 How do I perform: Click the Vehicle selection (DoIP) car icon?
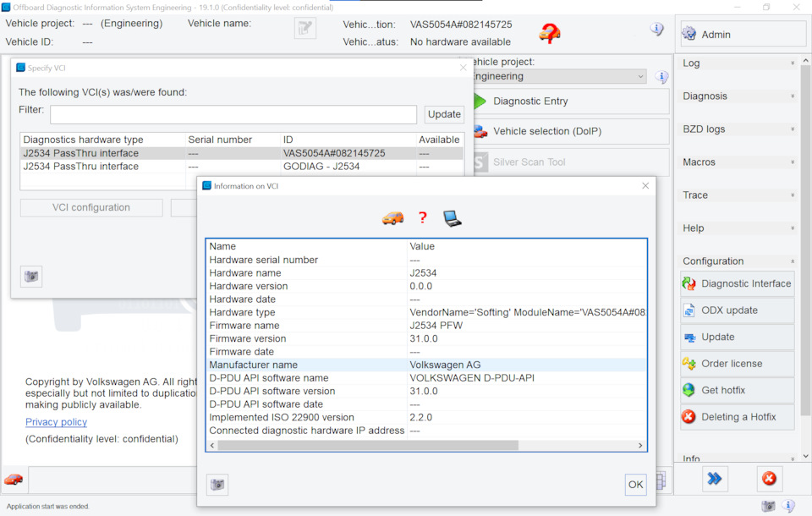[x=480, y=132]
